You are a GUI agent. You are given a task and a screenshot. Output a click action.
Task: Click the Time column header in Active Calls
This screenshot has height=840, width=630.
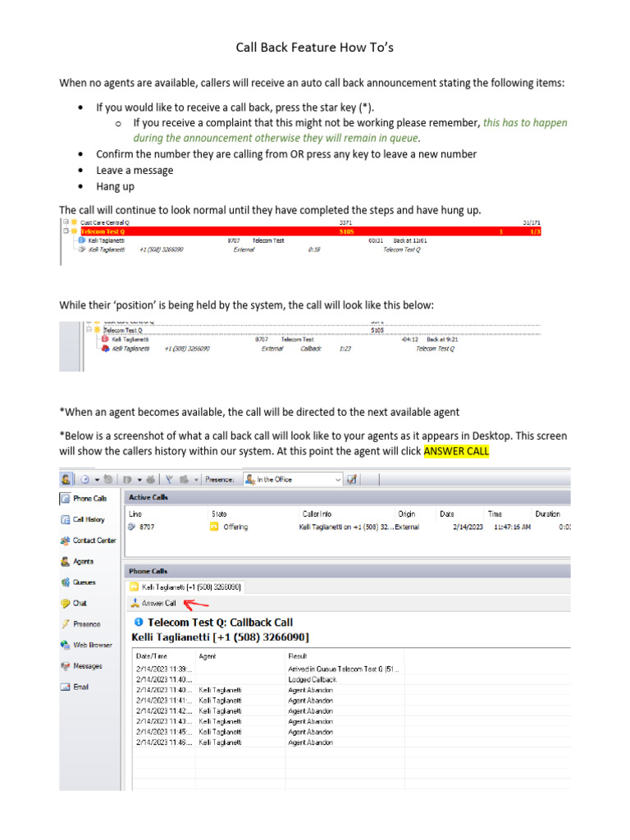[x=495, y=514]
